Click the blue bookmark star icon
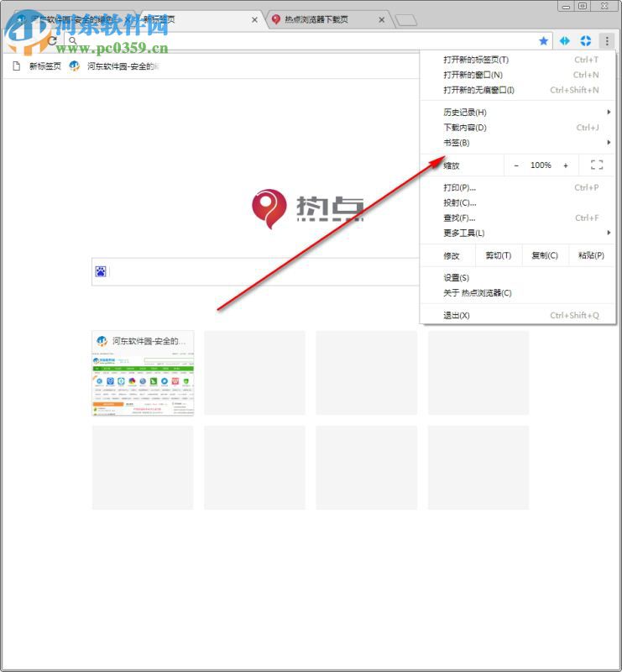This screenshot has height=672, width=622. pyautogui.click(x=543, y=40)
